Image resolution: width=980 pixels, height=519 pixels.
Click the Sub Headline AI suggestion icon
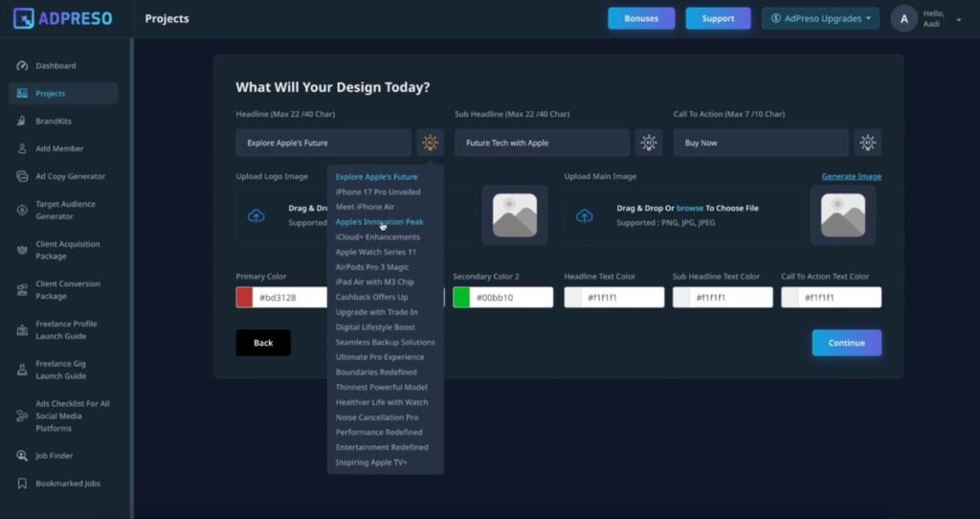[x=649, y=143]
